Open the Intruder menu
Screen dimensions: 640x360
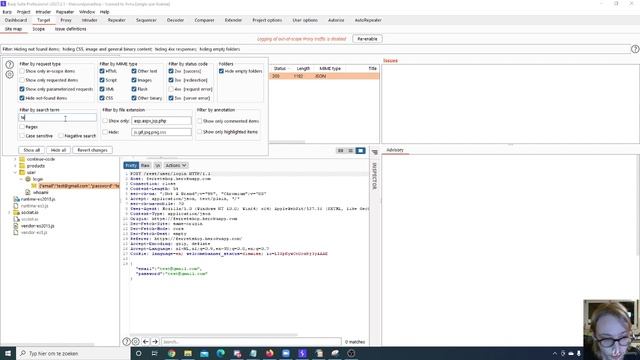click(x=43, y=12)
